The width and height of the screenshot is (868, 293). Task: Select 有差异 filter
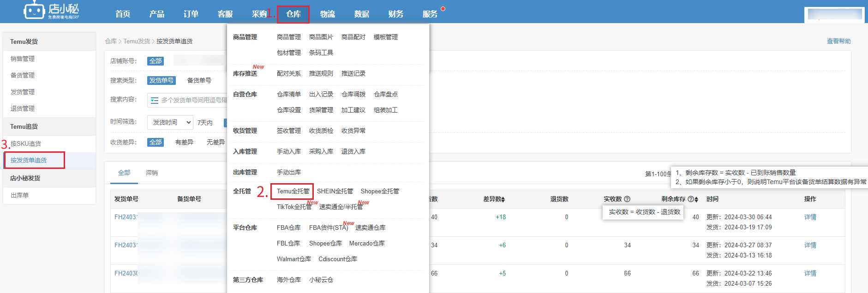(x=184, y=142)
